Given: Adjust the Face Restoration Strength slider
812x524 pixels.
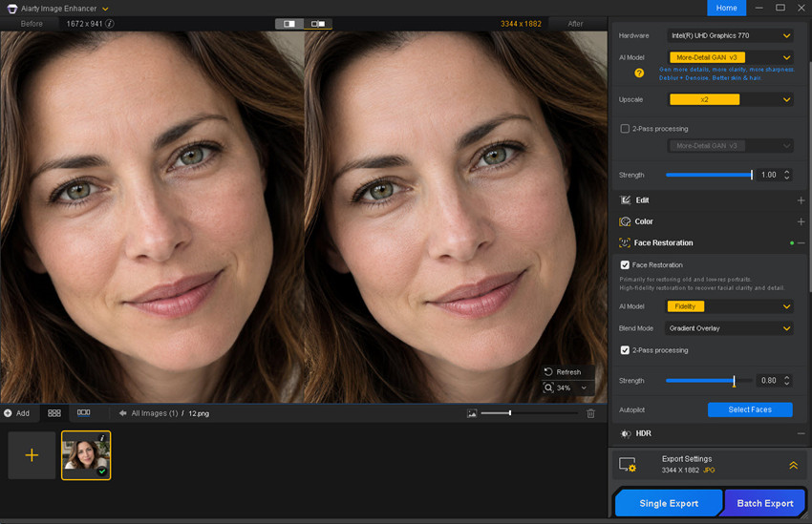Looking at the screenshot, I should click(x=709, y=381).
